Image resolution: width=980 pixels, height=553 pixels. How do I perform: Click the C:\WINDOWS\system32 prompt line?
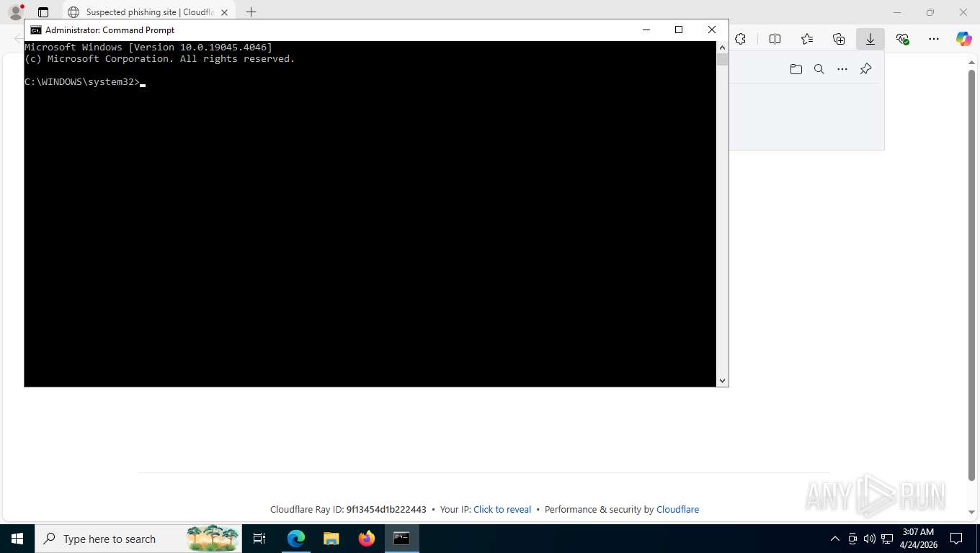tap(82, 82)
